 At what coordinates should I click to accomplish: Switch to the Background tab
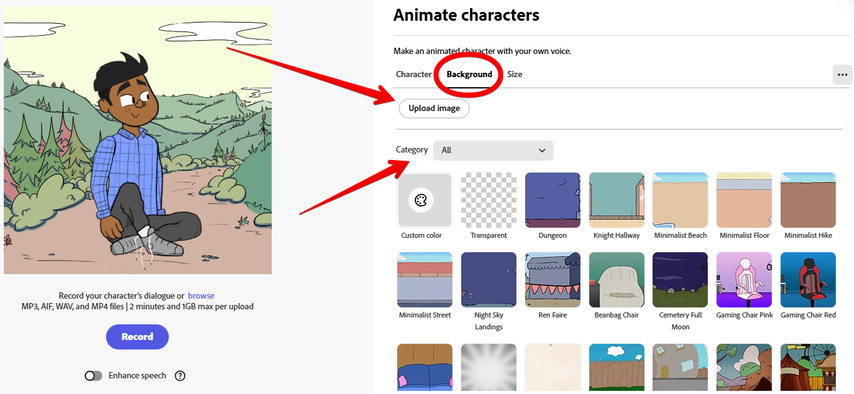(469, 74)
